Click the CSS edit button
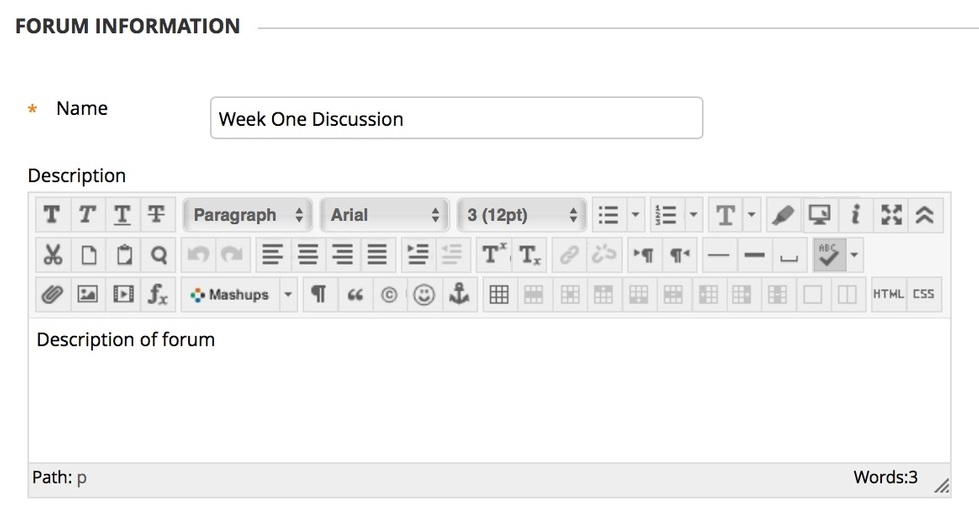The image size is (979, 523). pos(923,295)
